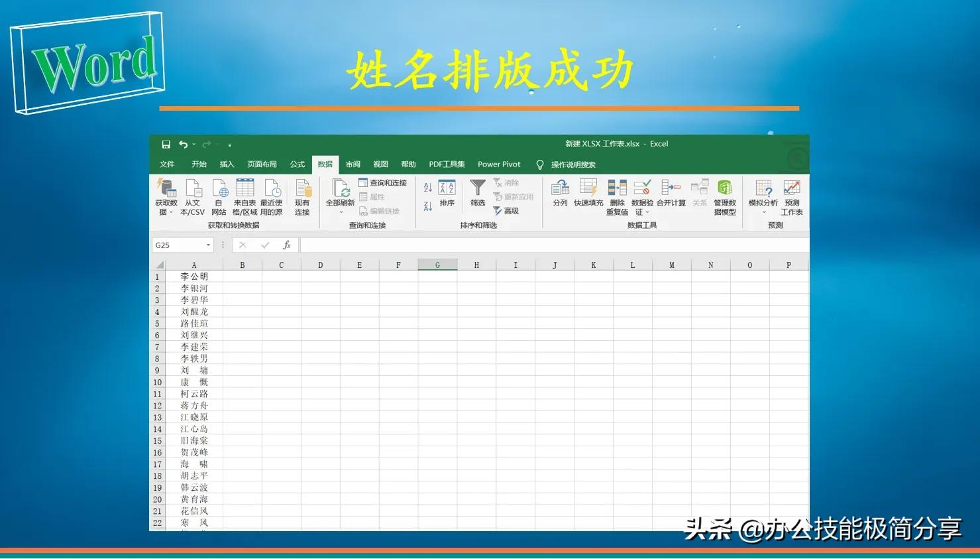
Task: Select cell A1 containing 李公明
Action: pyautogui.click(x=193, y=276)
